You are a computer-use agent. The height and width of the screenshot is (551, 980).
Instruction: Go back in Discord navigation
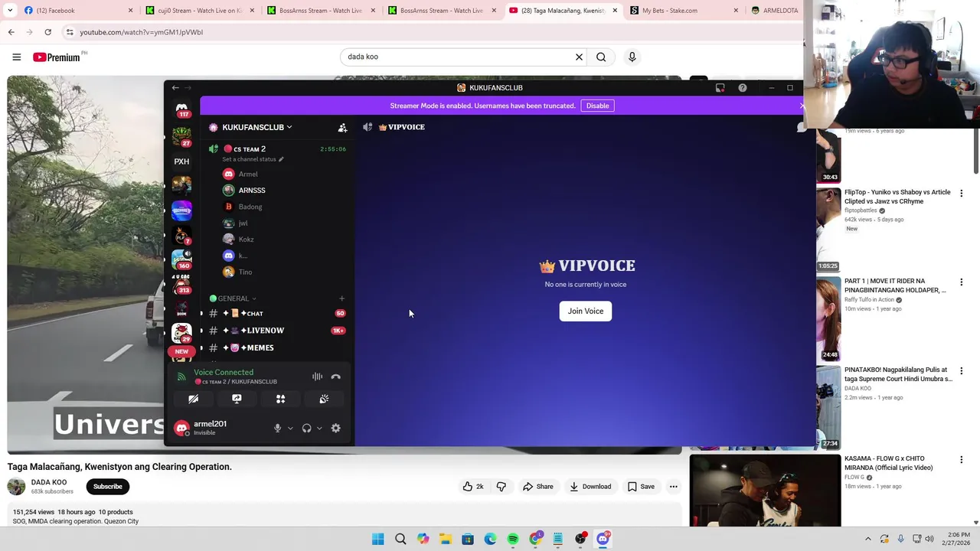(x=175, y=88)
